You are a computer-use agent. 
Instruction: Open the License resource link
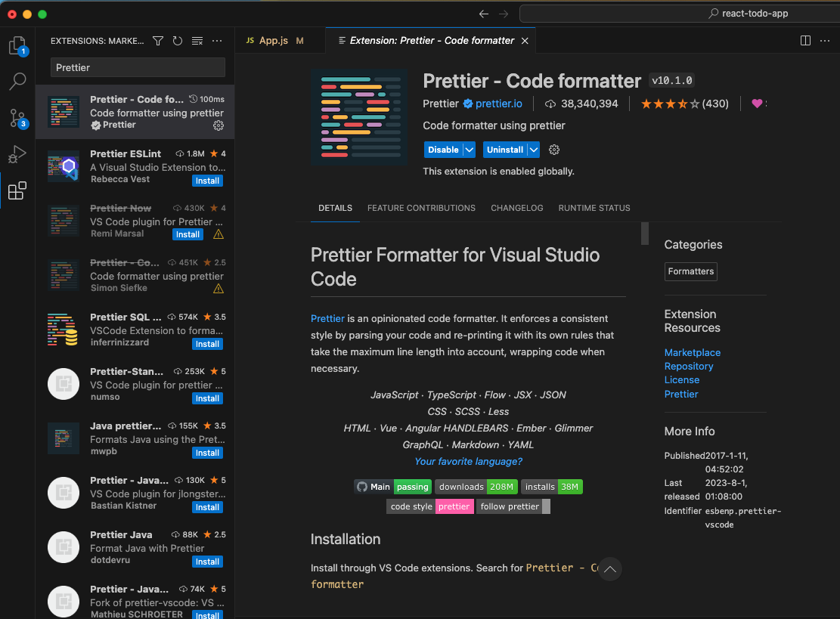(681, 379)
